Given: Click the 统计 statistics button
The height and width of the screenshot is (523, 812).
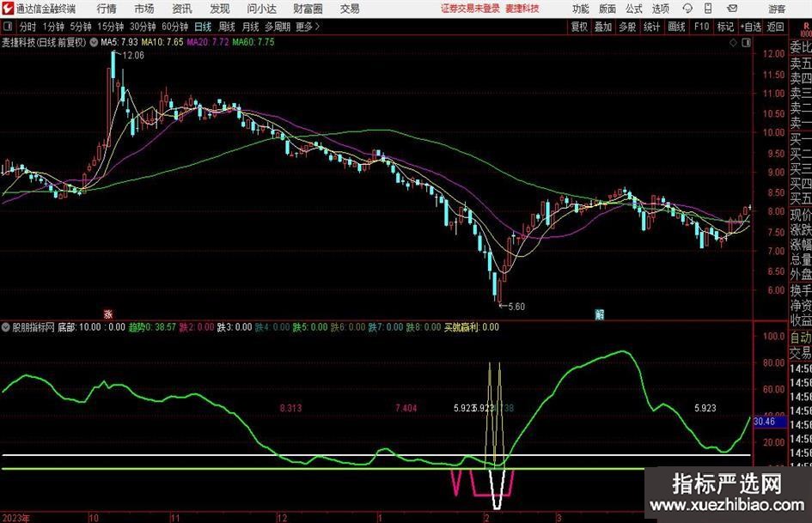Looking at the screenshot, I should tap(651, 27).
